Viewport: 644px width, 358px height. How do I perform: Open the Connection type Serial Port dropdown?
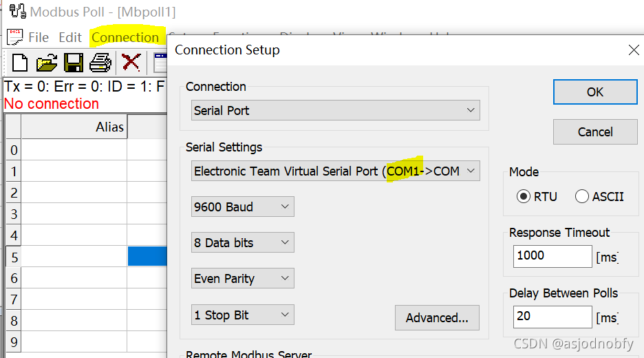pyautogui.click(x=335, y=111)
